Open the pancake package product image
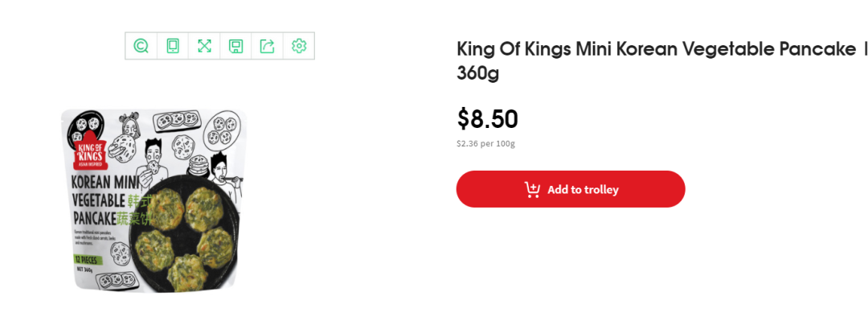The height and width of the screenshot is (317, 868). pos(154,200)
